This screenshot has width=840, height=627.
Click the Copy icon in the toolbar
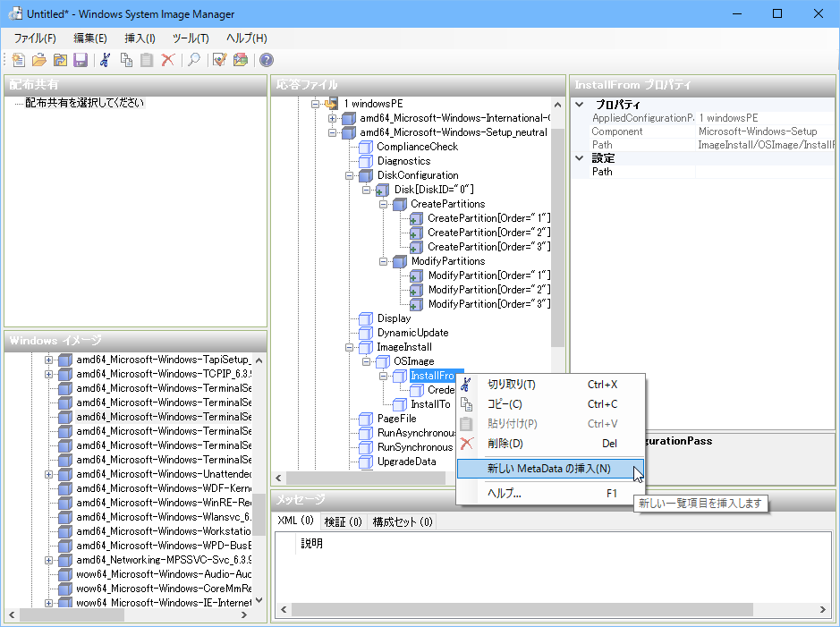tap(126, 60)
